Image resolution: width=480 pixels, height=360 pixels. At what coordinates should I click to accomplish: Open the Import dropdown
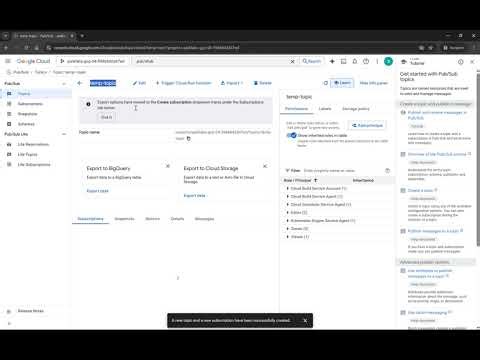pyautogui.click(x=232, y=83)
